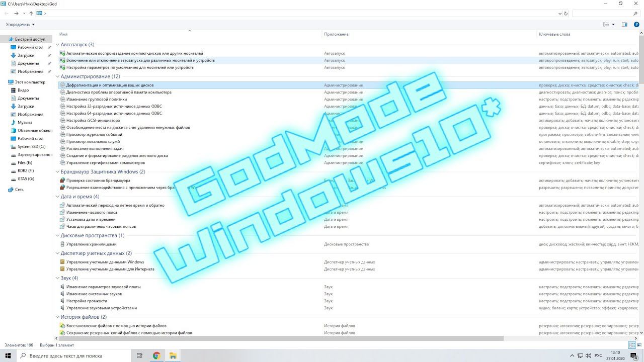Open Task View on the taskbar
The image size is (644, 362).
pos(140,355)
